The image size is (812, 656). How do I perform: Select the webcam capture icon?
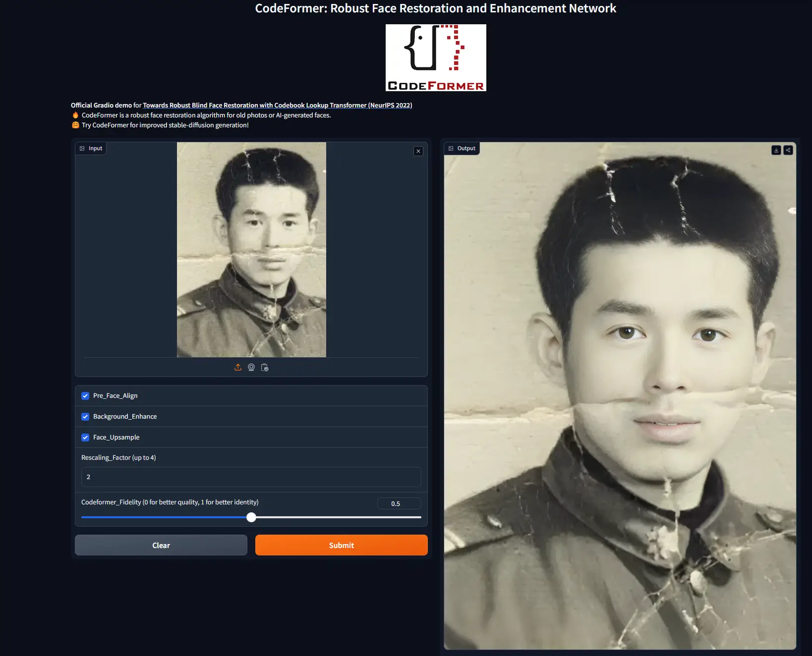251,367
